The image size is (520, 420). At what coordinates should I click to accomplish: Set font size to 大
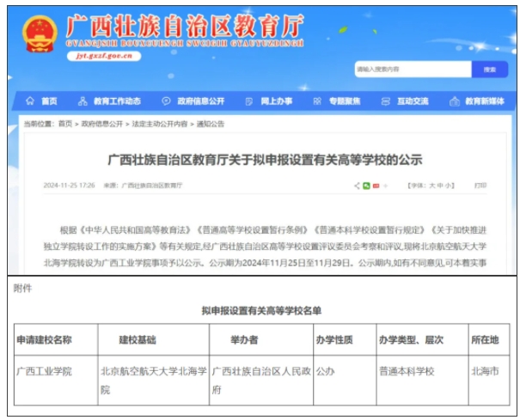(432, 186)
